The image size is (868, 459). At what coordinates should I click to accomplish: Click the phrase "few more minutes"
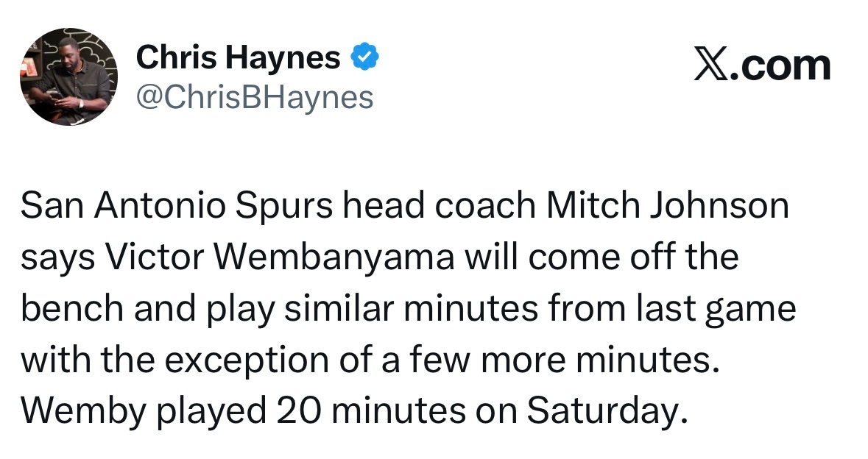574,361
